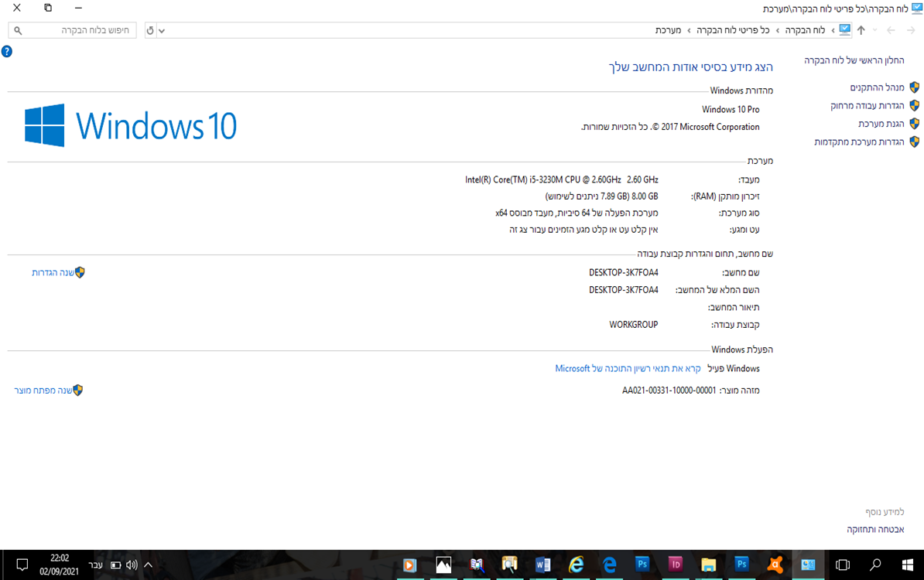Open the Photos app taskbar icon
Image resolution: width=924 pixels, height=580 pixels.
coord(443,565)
